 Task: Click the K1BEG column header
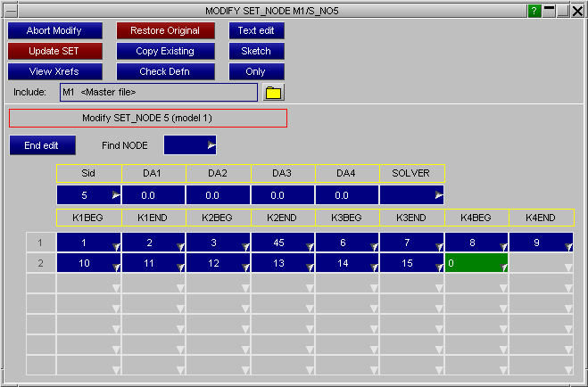[89, 218]
